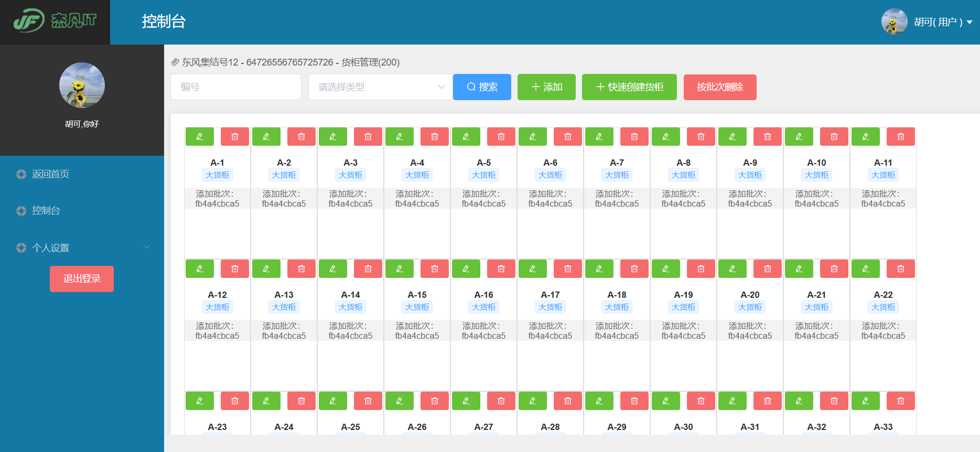Edit cabinet A-29
The height and width of the screenshot is (452, 980).
click(599, 401)
